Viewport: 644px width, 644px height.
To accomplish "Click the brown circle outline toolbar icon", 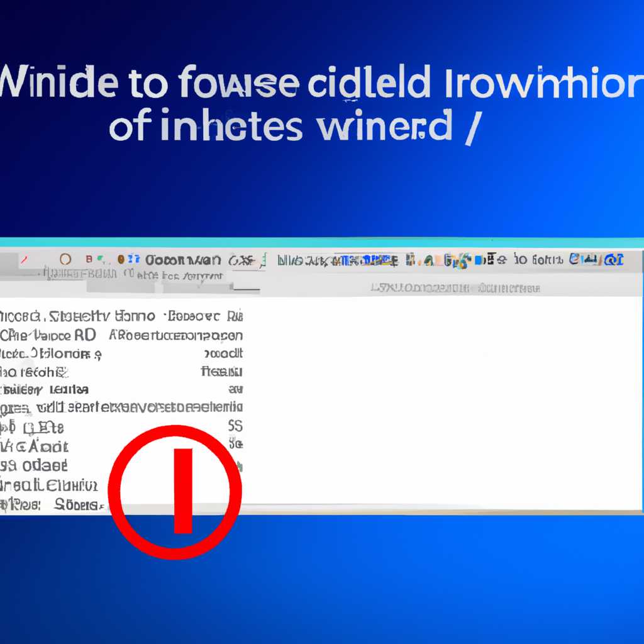I will click(65, 259).
